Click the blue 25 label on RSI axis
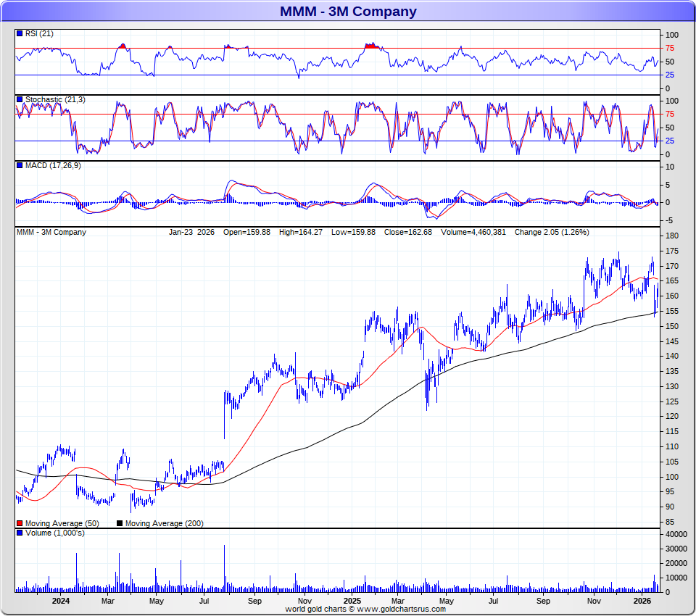 pos(670,75)
